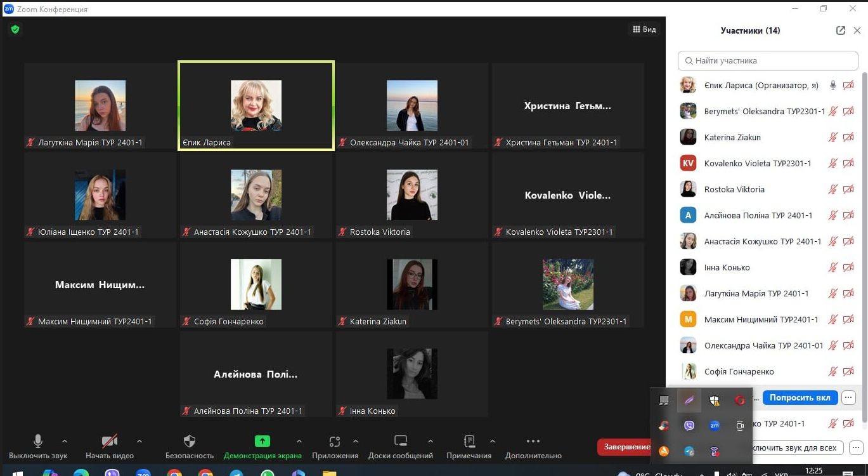Viewport: 868px width, 476px height.
Task: Pop out the Участники panel
Action: click(x=841, y=30)
